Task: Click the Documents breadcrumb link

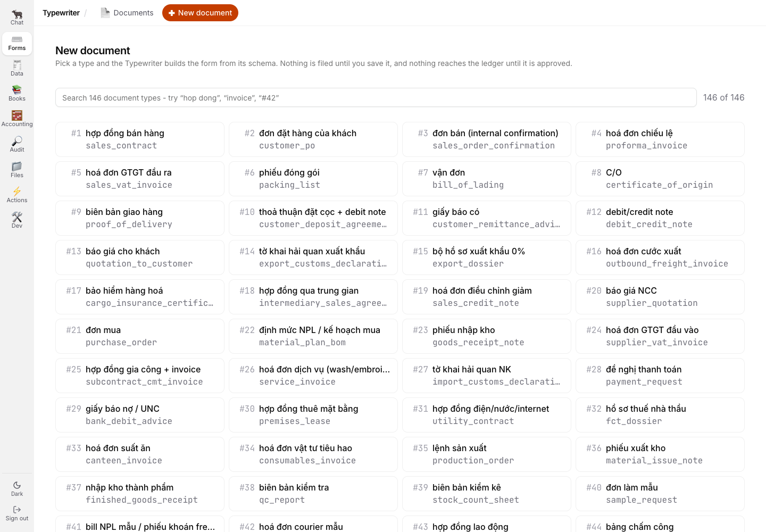Action: 127,13
